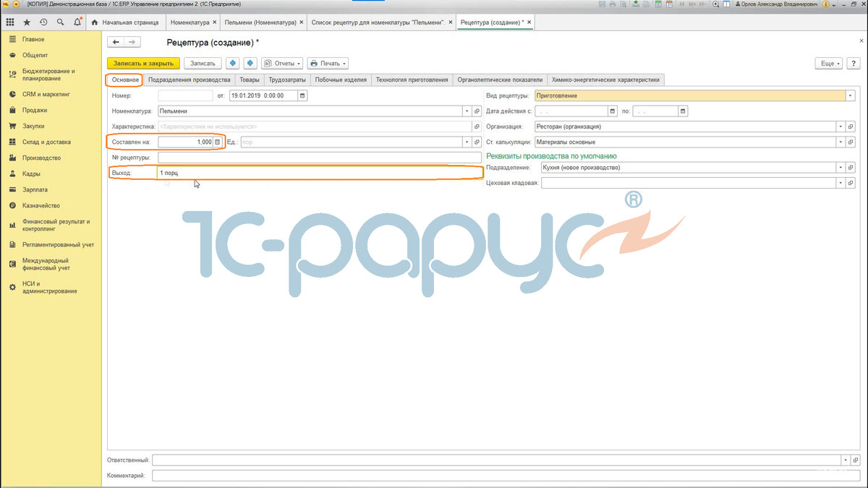Expand the Ед. unit dropdown arrow

pyautogui.click(x=467, y=142)
